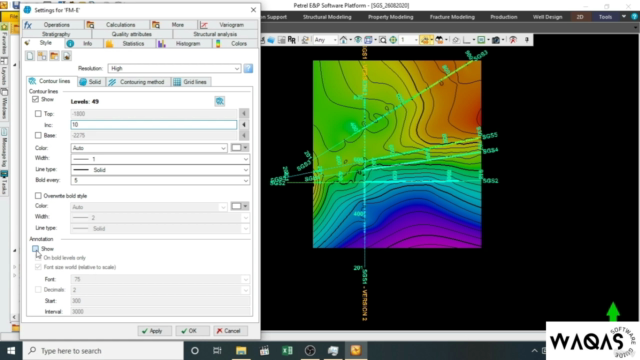This screenshot has width=640, height=360.
Task: Open the toolbar dropdown showing value 1
Action: 409,40
